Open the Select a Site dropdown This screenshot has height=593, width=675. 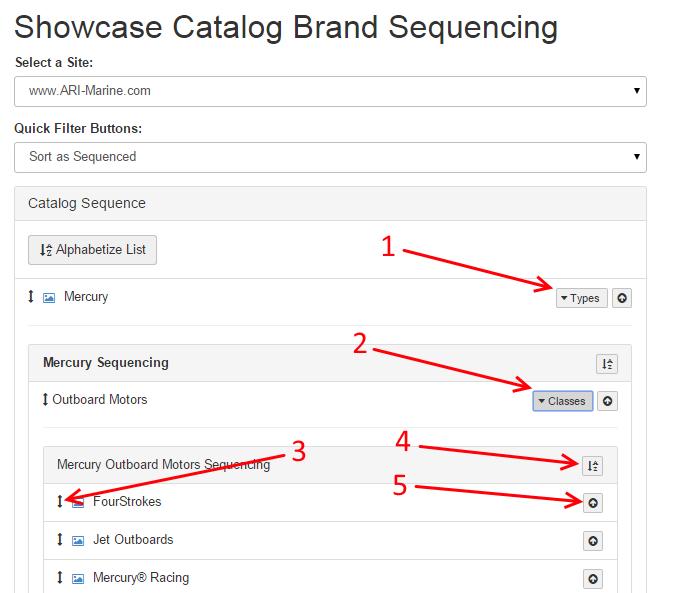click(x=330, y=91)
